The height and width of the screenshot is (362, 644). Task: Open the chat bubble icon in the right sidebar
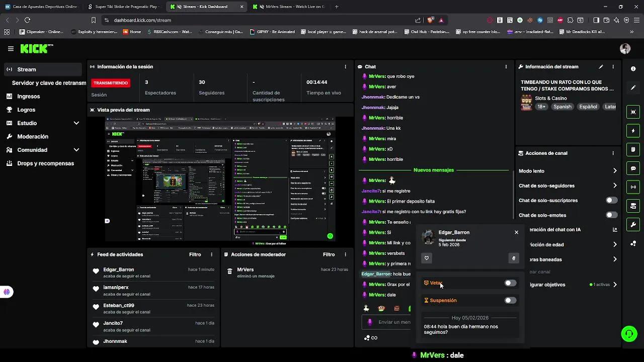tap(633, 168)
